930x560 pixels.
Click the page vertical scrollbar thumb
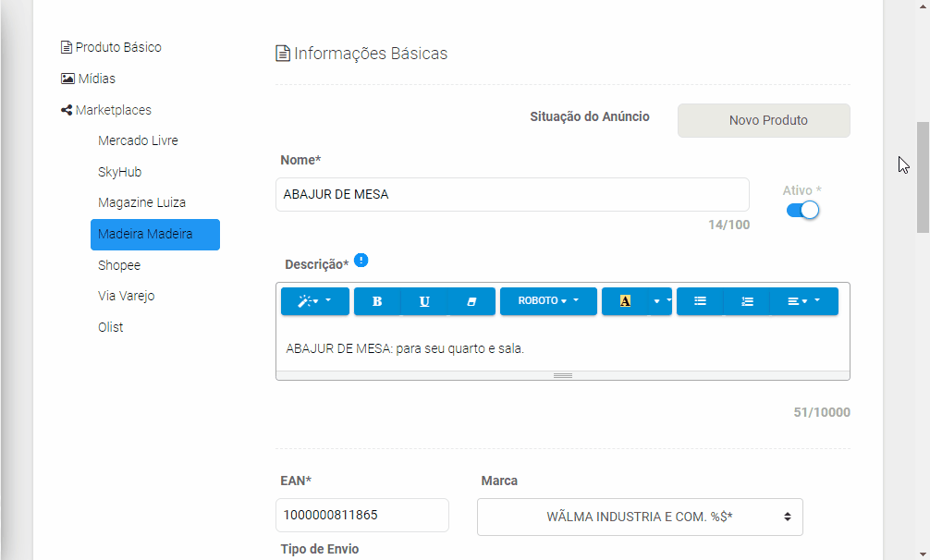923,177
